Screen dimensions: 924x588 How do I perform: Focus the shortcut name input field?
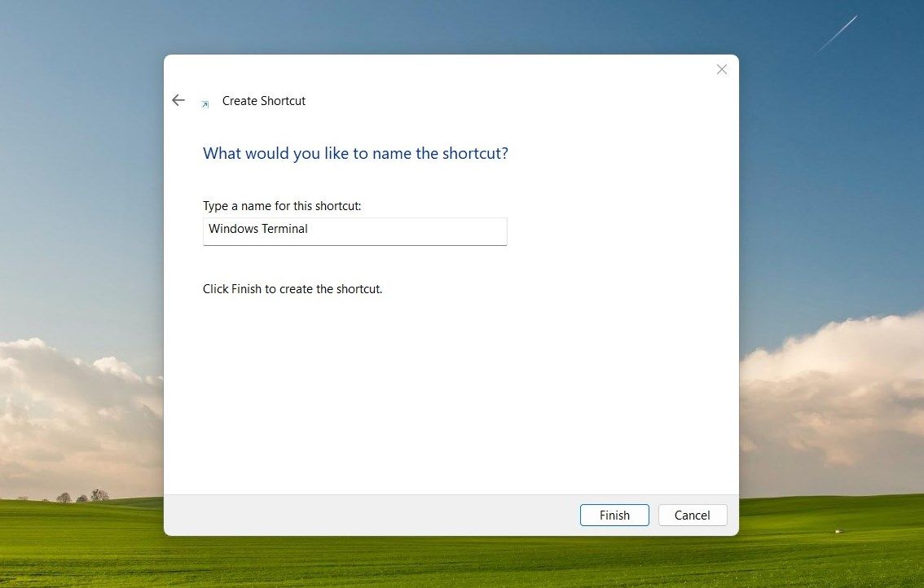click(x=354, y=231)
